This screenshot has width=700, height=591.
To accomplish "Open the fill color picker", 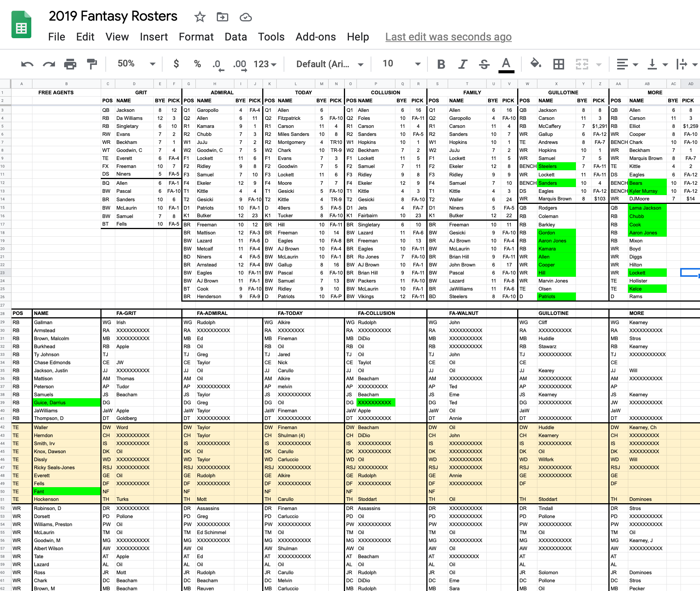I will tap(536, 63).
